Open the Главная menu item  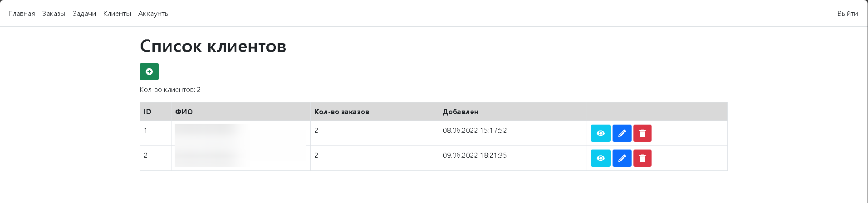pyautogui.click(x=22, y=14)
